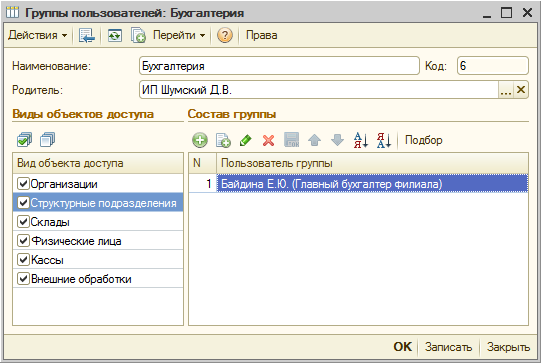
Task: Sort descending with the Я-A icon
Action: tap(384, 140)
